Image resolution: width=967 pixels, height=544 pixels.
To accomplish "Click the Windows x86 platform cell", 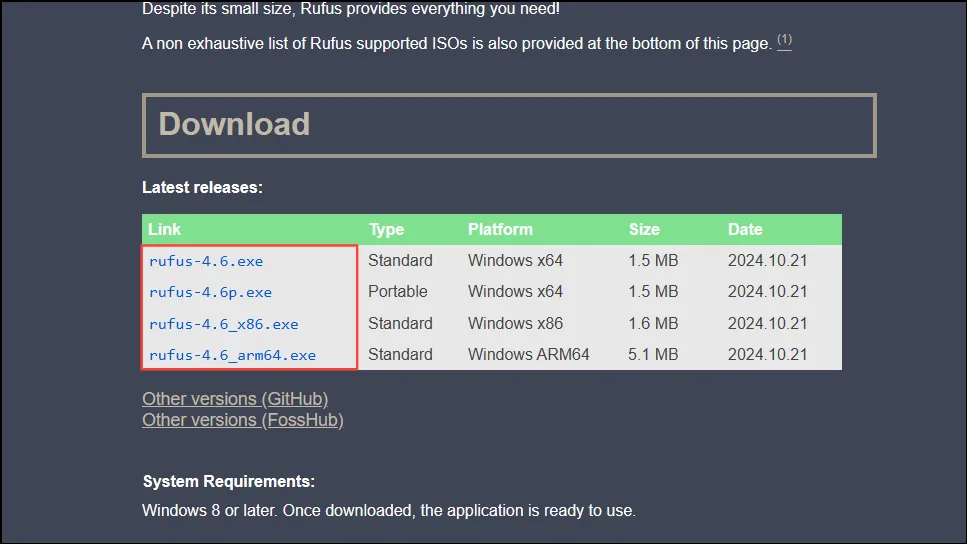I will 515,323.
